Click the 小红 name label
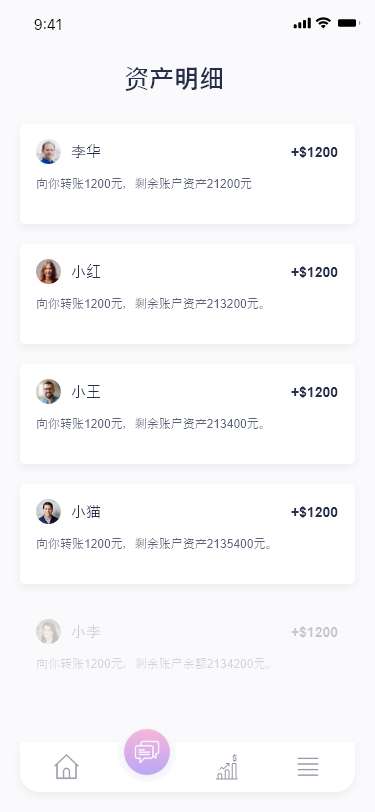The image size is (375, 812). pyautogui.click(x=86, y=271)
